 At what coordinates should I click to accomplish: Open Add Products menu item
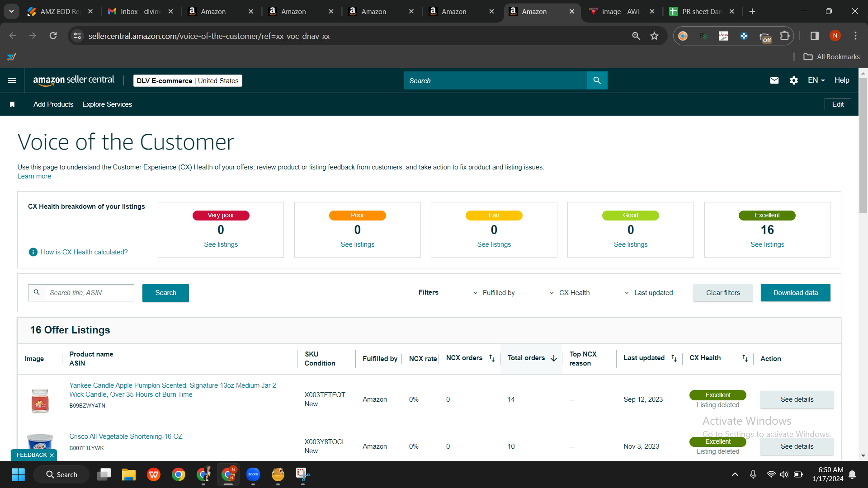pyautogui.click(x=53, y=104)
